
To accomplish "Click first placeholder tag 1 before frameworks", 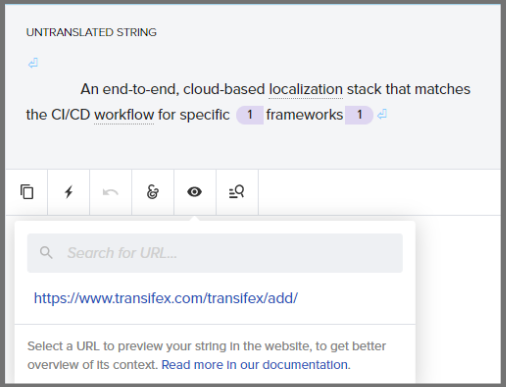I will click(x=250, y=115).
